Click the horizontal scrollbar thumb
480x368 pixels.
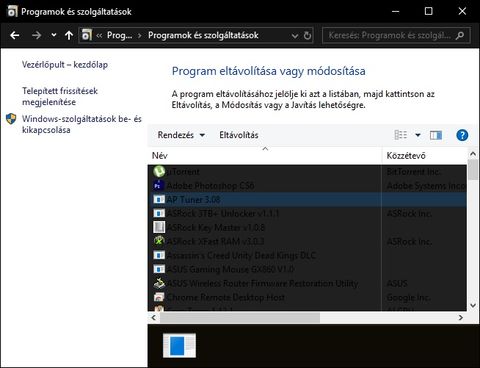(x=240, y=318)
